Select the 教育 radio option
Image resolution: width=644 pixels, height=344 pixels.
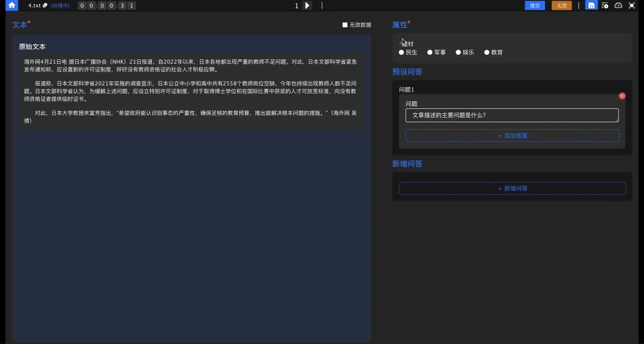(x=487, y=52)
